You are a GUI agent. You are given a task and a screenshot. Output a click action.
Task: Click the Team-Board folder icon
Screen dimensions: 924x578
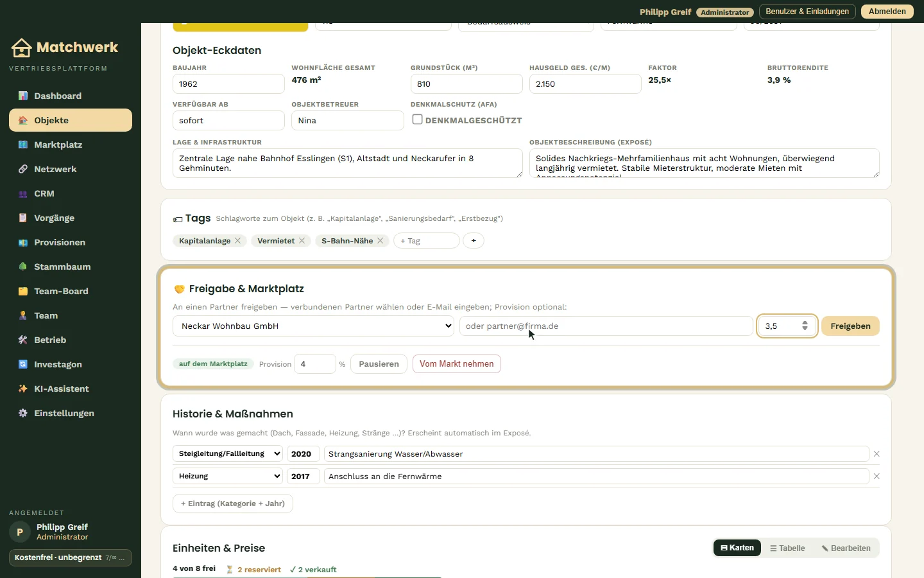23,291
